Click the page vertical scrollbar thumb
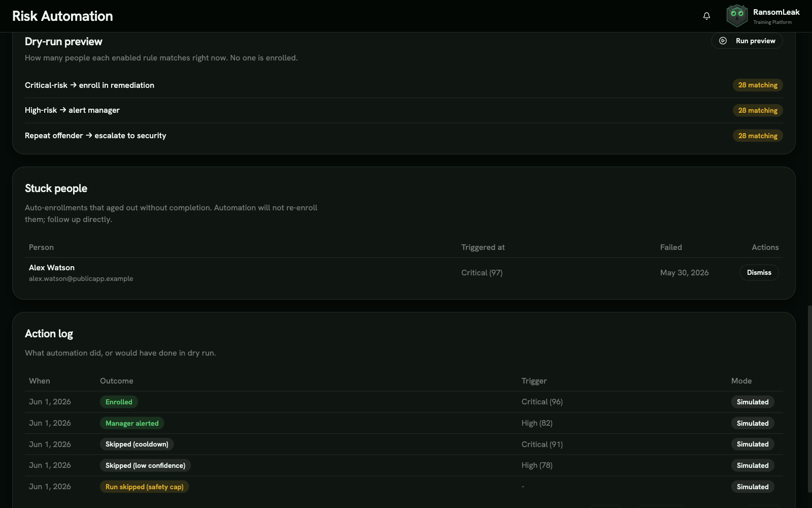Viewport: 812px width, 508px height. click(x=809, y=399)
